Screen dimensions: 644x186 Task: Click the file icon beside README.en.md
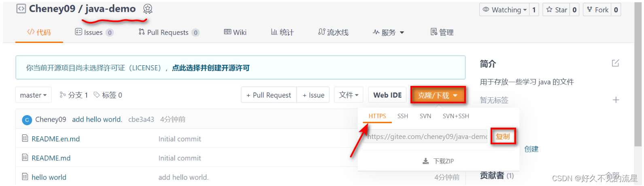pos(25,138)
